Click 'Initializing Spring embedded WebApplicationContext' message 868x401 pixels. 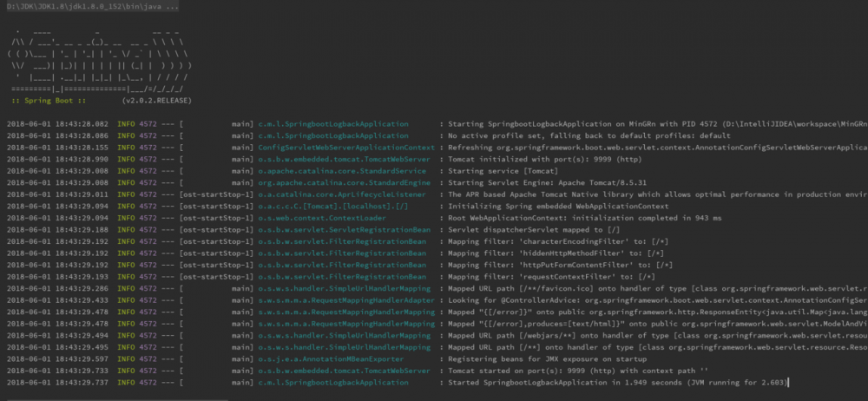click(558, 206)
